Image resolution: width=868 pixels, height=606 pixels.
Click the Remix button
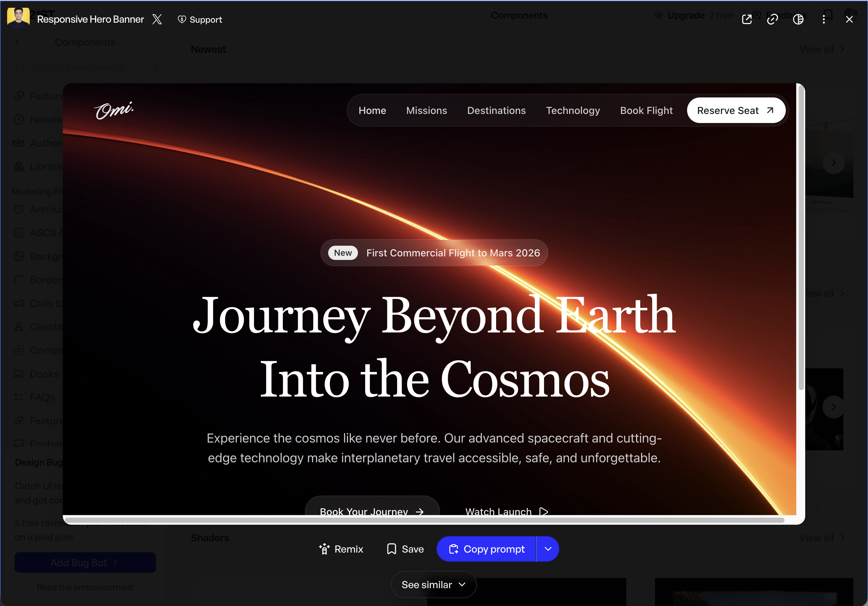(x=340, y=548)
